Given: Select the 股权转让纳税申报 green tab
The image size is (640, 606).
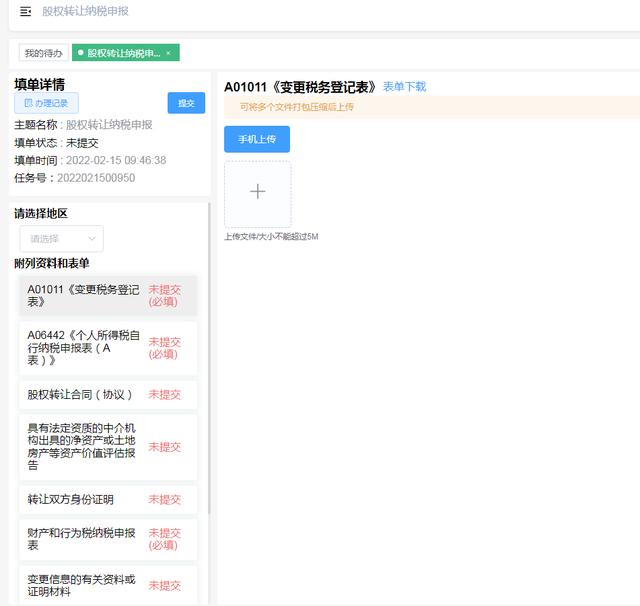Looking at the screenshot, I should pos(122,53).
